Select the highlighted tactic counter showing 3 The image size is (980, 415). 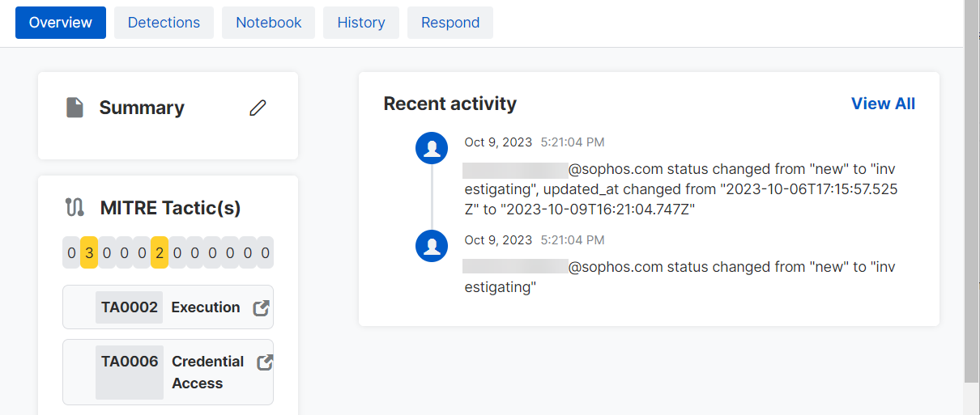point(89,252)
